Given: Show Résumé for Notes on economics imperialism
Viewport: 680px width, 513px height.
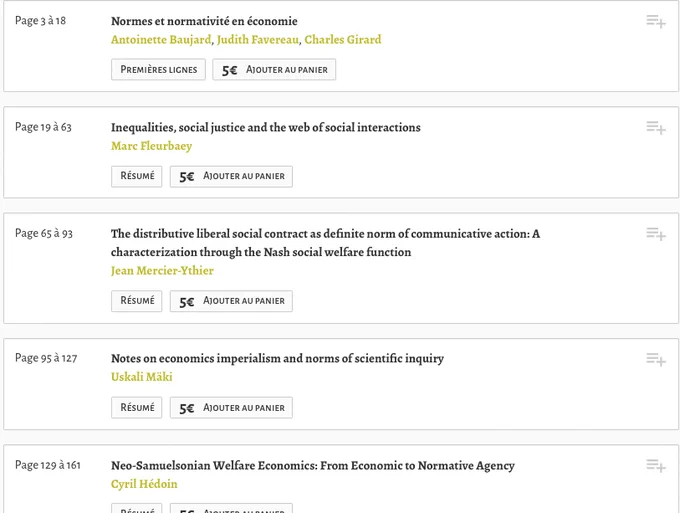Looking at the screenshot, I should pos(137,408).
